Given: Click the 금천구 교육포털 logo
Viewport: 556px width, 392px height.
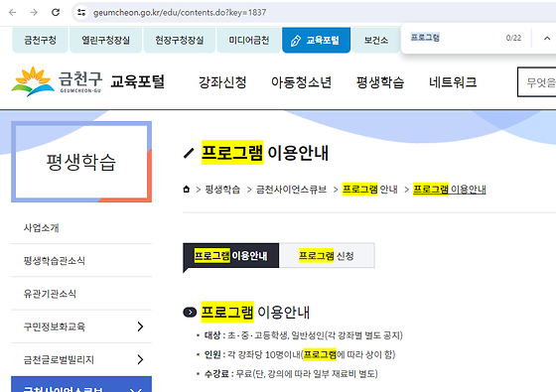Looking at the screenshot, I should (88, 81).
